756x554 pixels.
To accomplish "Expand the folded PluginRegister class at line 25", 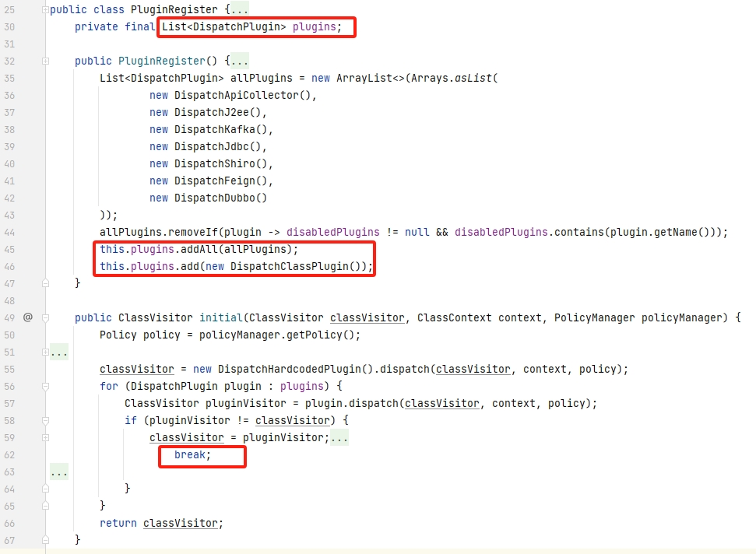I will [46, 10].
